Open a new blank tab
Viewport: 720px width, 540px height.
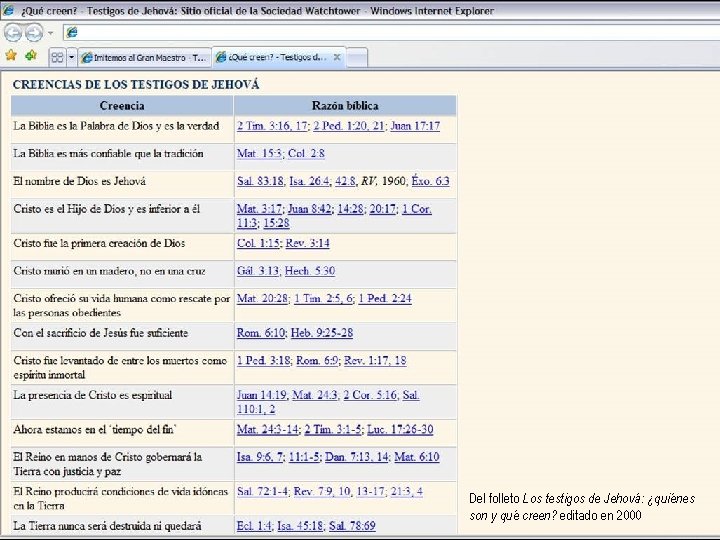[x=357, y=58]
